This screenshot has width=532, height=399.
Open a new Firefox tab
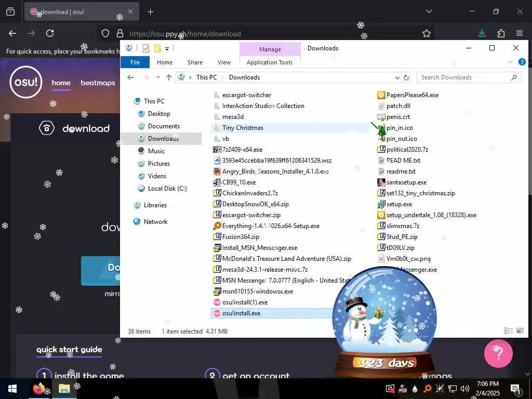point(150,12)
